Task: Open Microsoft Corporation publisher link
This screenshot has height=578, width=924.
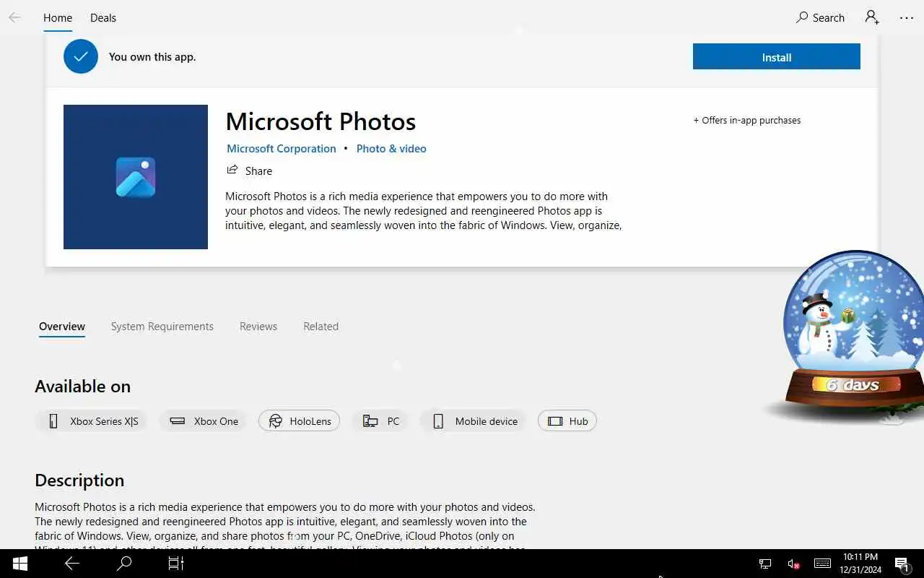Action: (282, 149)
